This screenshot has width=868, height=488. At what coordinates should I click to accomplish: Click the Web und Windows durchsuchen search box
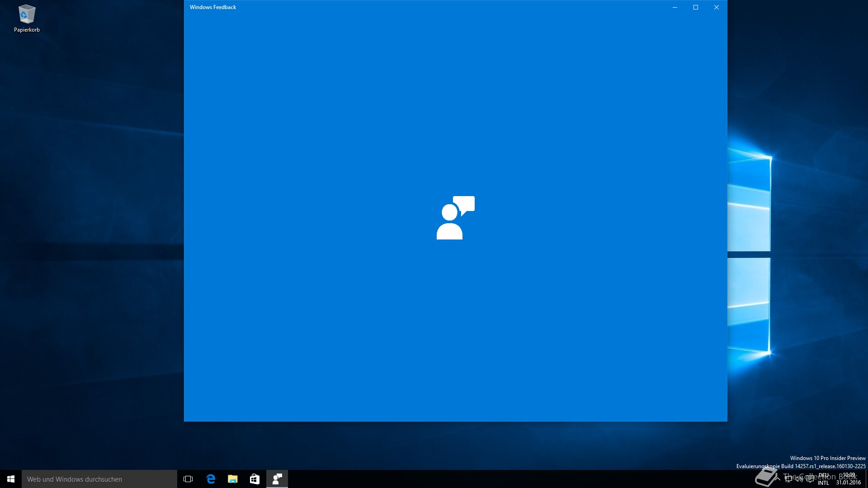coord(99,479)
